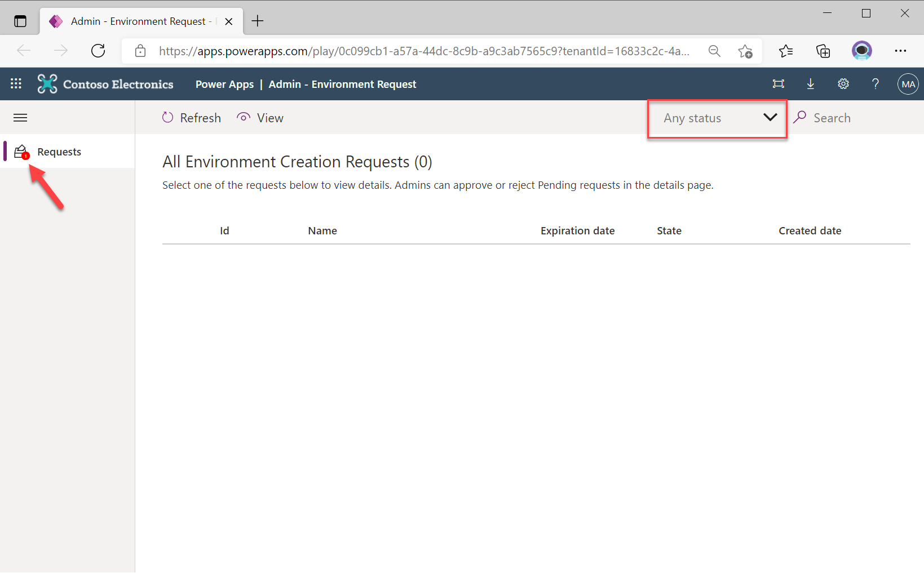Viewport: 924px width, 573px height.
Task: Open help using the question mark icon
Action: [875, 83]
